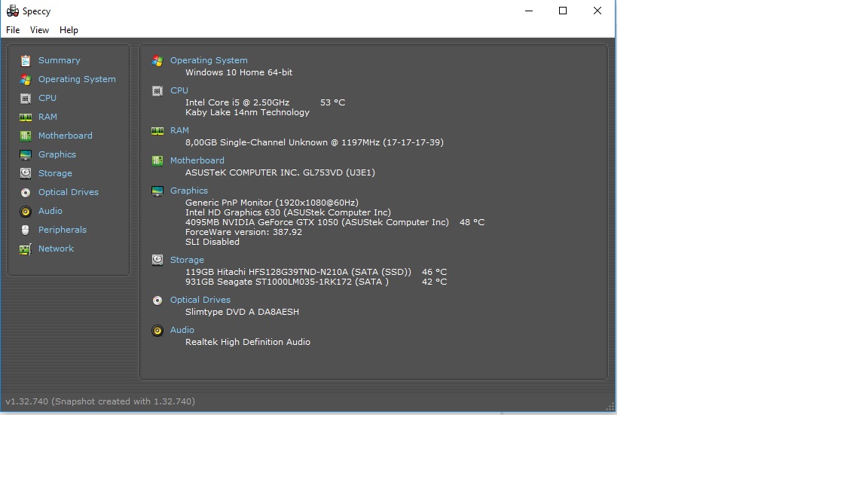Click the speaker icon beside Audio heading

[x=157, y=331]
